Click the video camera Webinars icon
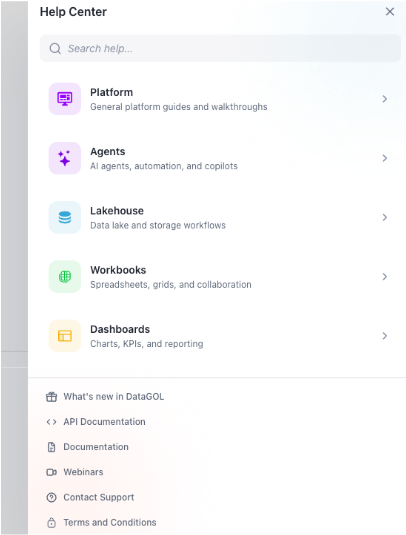The width and height of the screenshot is (406, 535). [52, 472]
